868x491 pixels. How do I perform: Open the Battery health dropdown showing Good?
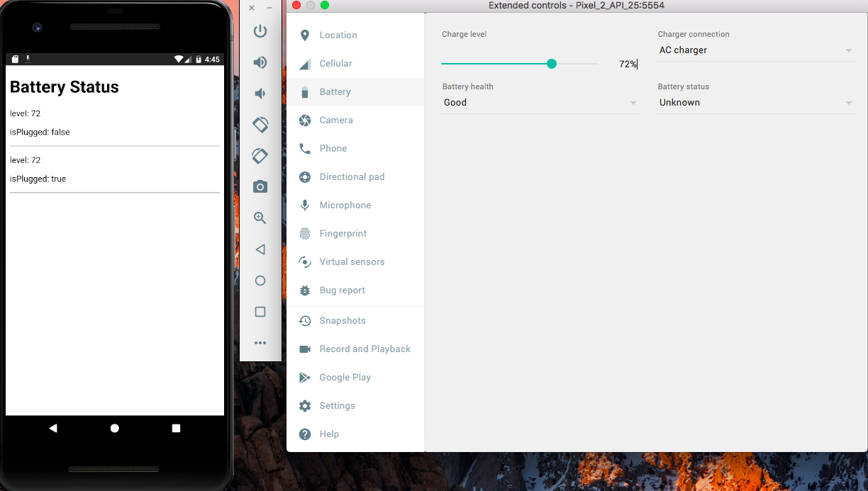[540, 103]
